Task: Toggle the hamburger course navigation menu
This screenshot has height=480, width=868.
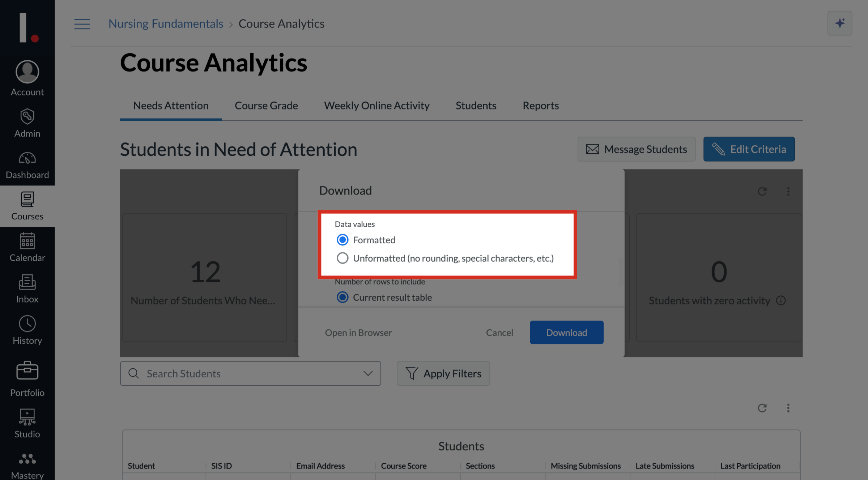Action: (x=82, y=24)
